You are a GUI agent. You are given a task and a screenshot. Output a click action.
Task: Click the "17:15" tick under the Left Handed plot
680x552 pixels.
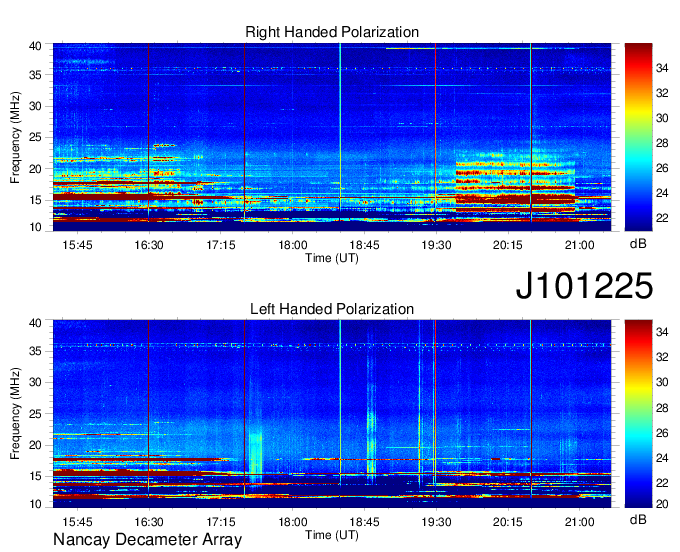pyautogui.click(x=221, y=522)
